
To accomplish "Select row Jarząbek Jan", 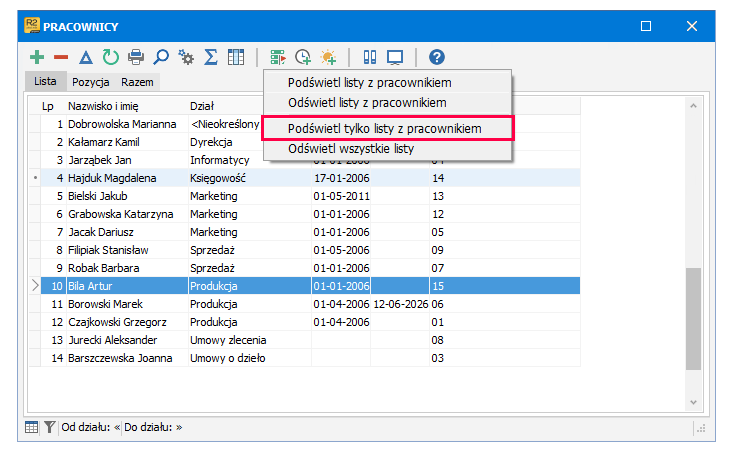I will pyautogui.click(x=305, y=160).
